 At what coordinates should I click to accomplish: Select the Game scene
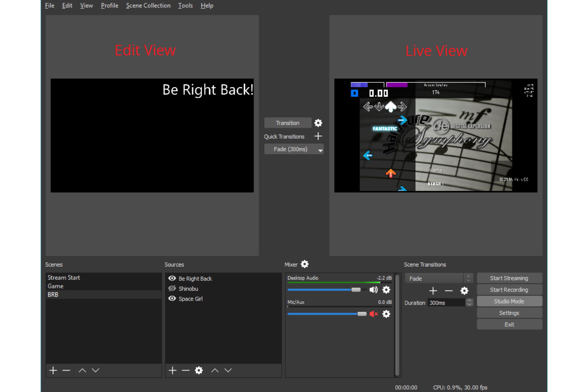(x=55, y=286)
